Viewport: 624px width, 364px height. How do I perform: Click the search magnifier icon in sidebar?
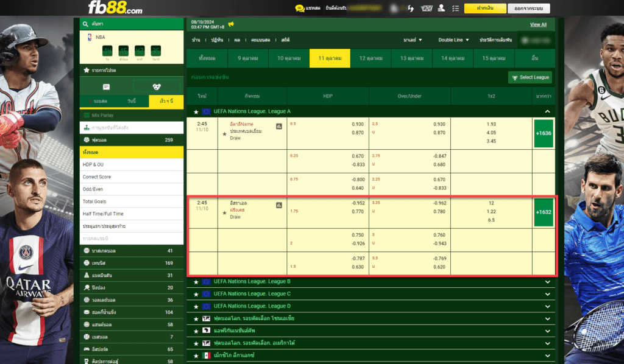85,24
